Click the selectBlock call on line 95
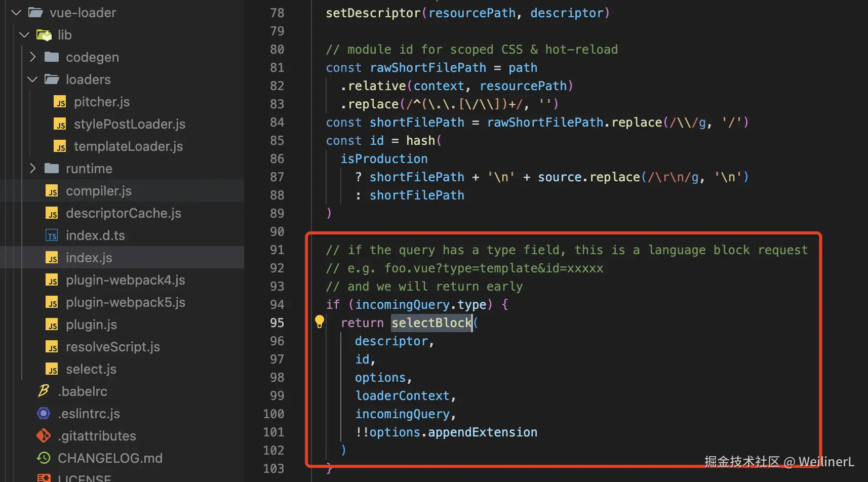This screenshot has width=868, height=482. point(431,323)
